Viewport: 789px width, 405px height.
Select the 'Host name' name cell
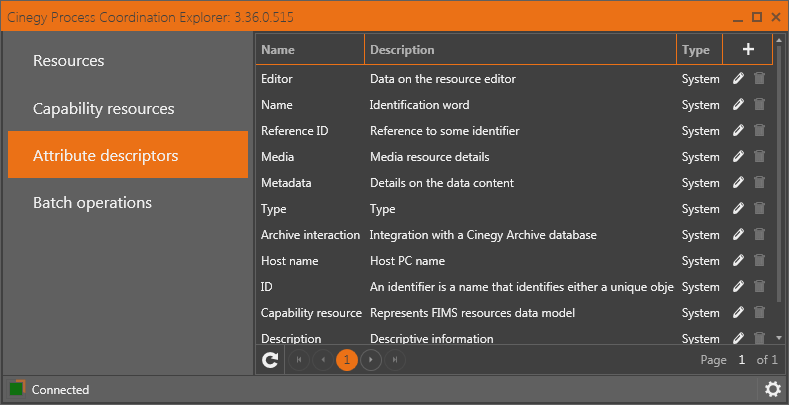(289, 261)
